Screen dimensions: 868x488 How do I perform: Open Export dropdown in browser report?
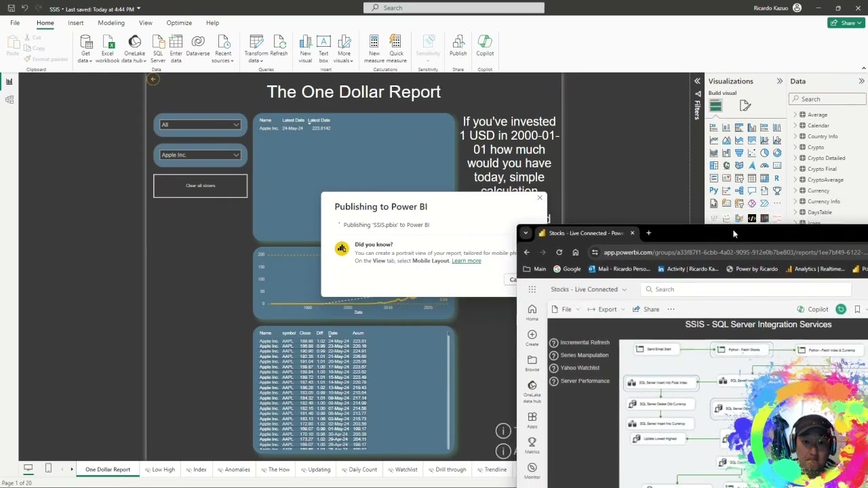coord(607,309)
